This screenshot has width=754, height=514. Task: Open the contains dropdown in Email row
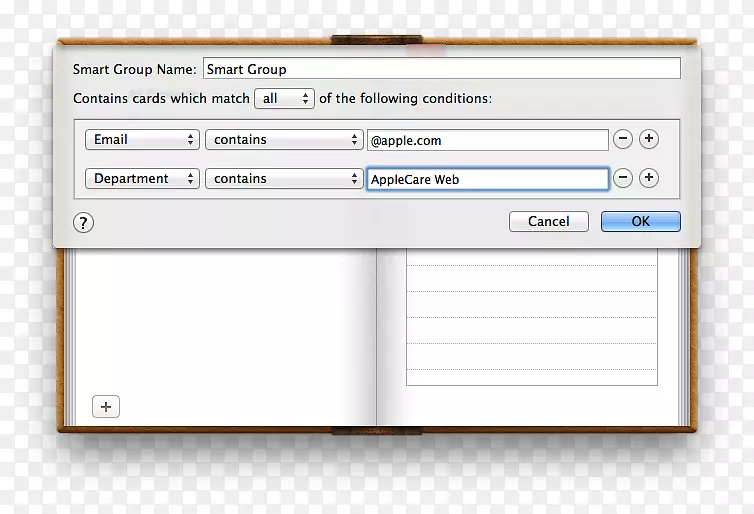click(284, 139)
